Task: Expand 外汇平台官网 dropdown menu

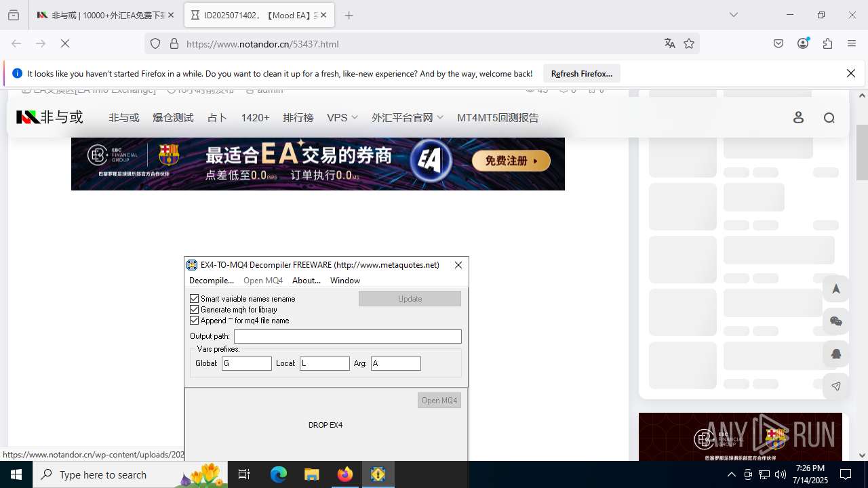Action: pos(408,117)
